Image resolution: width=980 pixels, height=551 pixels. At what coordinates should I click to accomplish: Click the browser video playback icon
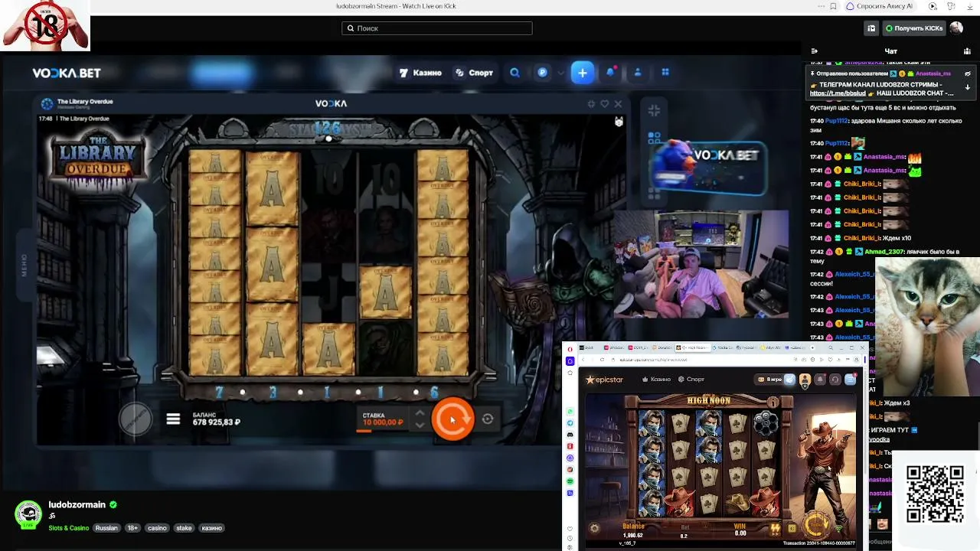(x=933, y=6)
